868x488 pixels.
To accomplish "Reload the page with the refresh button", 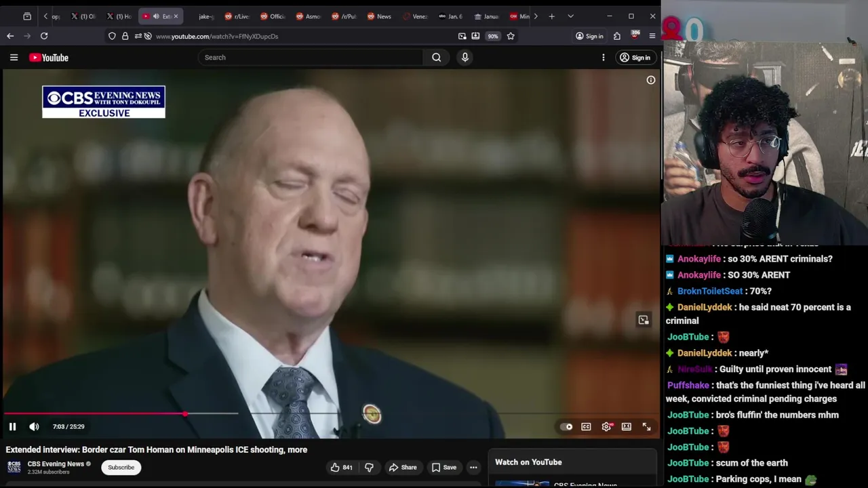I will pyautogui.click(x=44, y=36).
